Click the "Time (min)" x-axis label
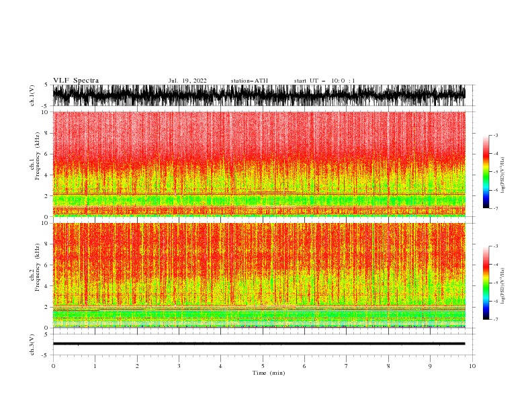 (269, 373)
